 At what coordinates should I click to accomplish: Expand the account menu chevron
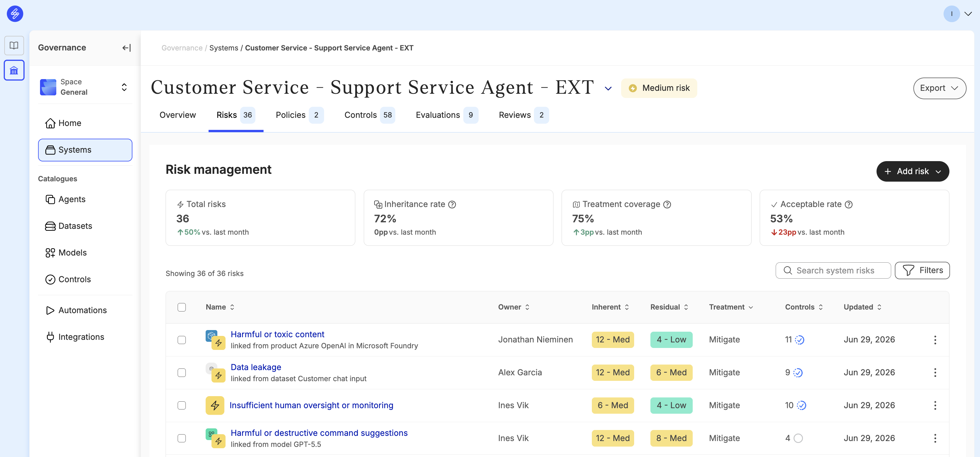point(968,14)
